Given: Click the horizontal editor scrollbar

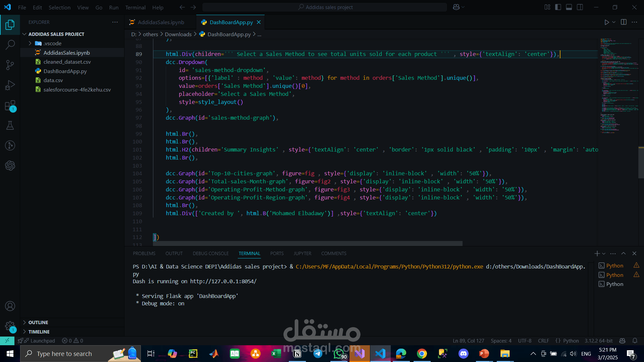Looking at the screenshot, I should pyautogui.click(x=308, y=243).
